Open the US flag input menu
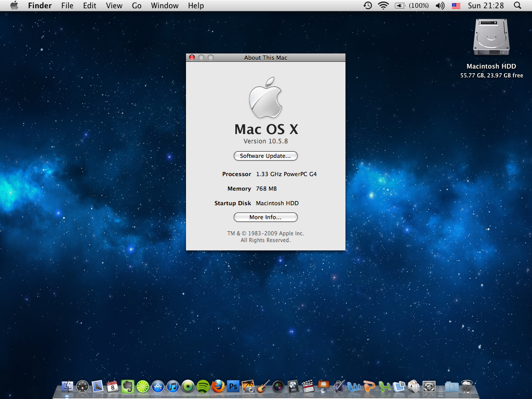The width and height of the screenshot is (532, 399). point(456,5)
